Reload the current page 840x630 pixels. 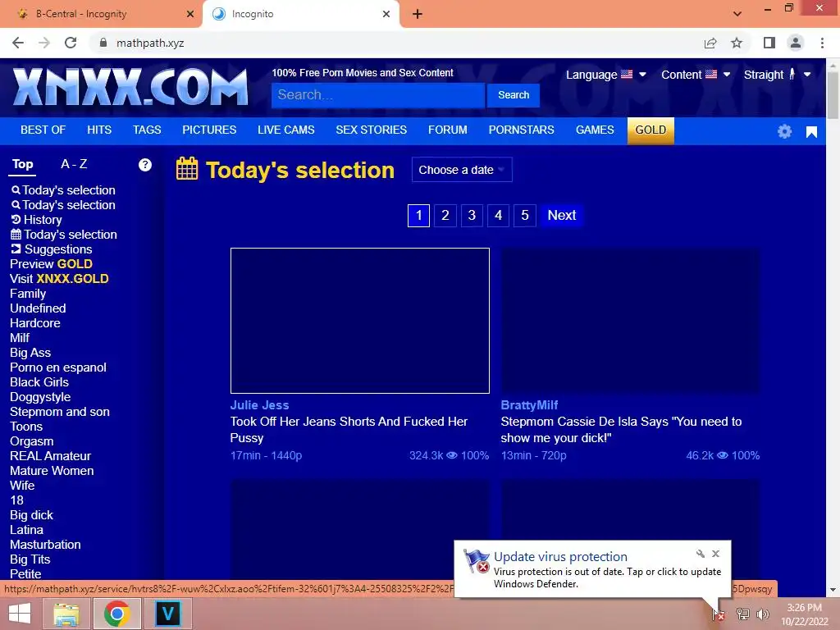click(x=71, y=43)
